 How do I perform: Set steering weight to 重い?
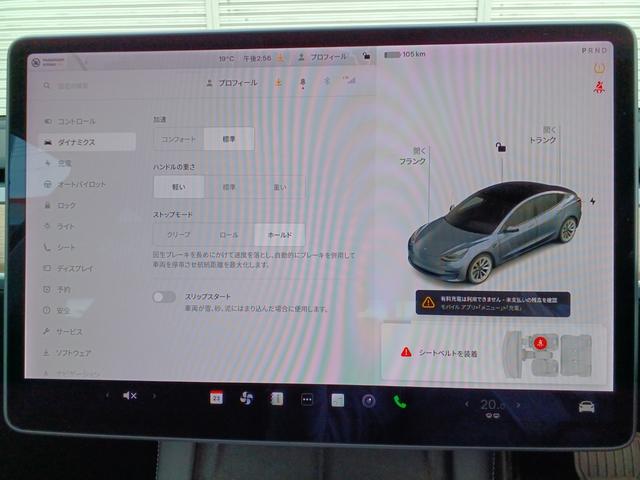(280, 187)
